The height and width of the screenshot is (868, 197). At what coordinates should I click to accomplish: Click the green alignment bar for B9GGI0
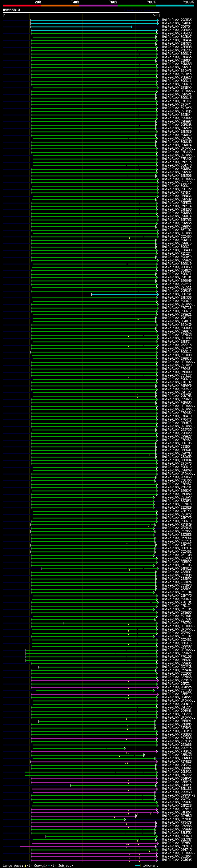pos(94,332)
